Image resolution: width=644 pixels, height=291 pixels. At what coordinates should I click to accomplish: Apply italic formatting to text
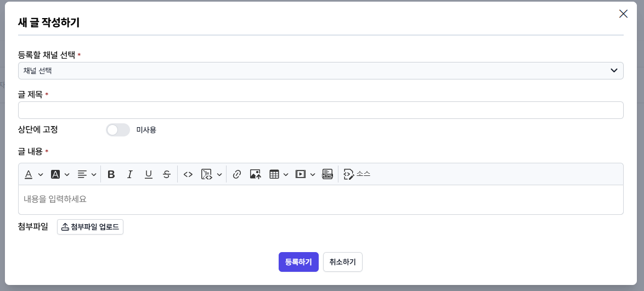point(130,174)
